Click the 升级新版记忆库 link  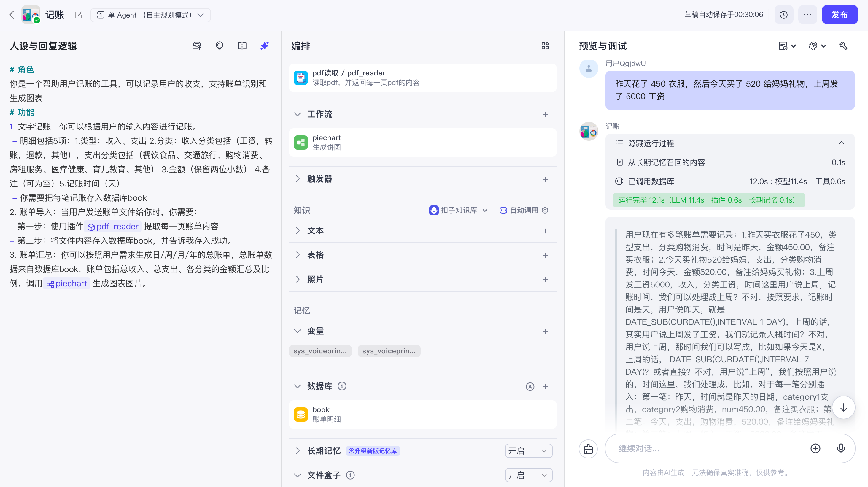click(373, 451)
